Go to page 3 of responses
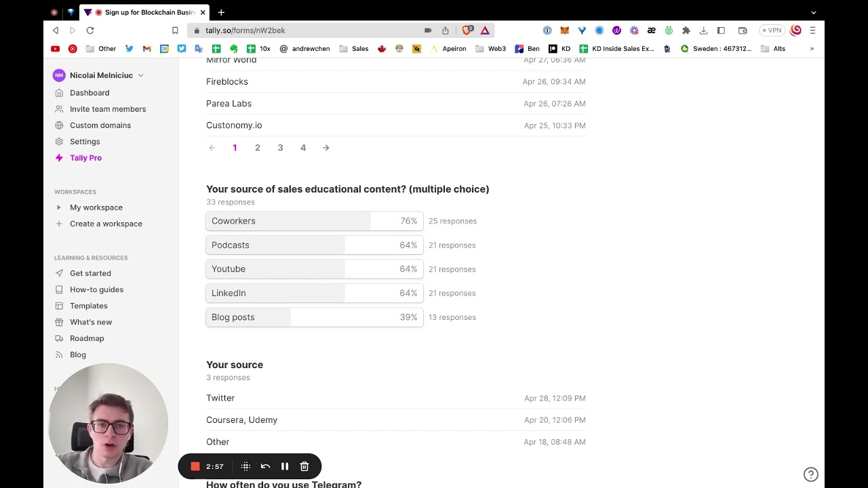Viewport: 868px width, 488px height. 280,148
